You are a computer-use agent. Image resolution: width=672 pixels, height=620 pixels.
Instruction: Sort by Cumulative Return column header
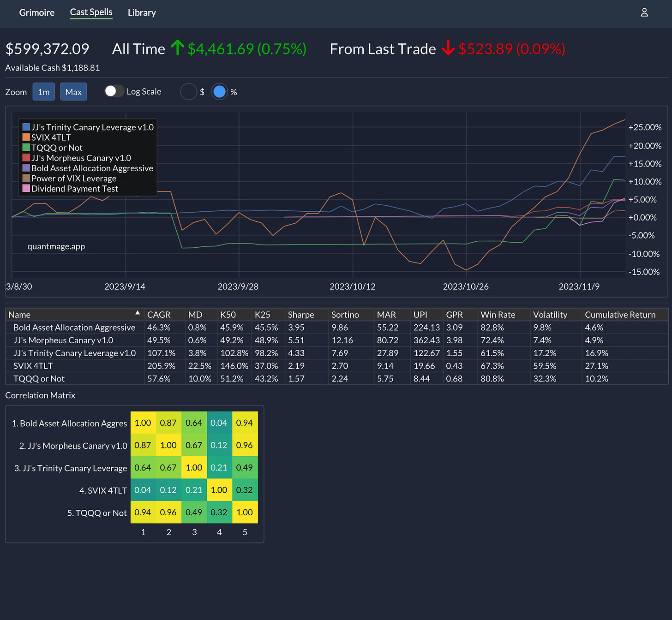pos(620,315)
